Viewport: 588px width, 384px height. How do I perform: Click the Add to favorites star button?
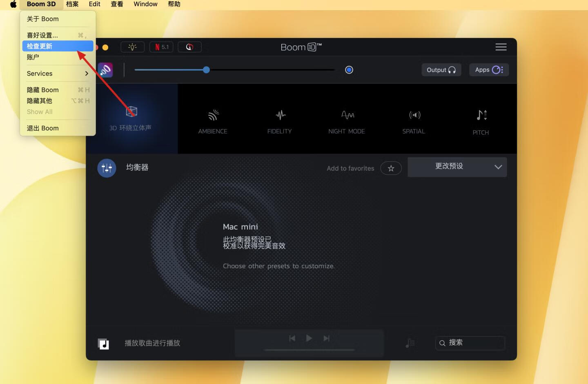(391, 168)
